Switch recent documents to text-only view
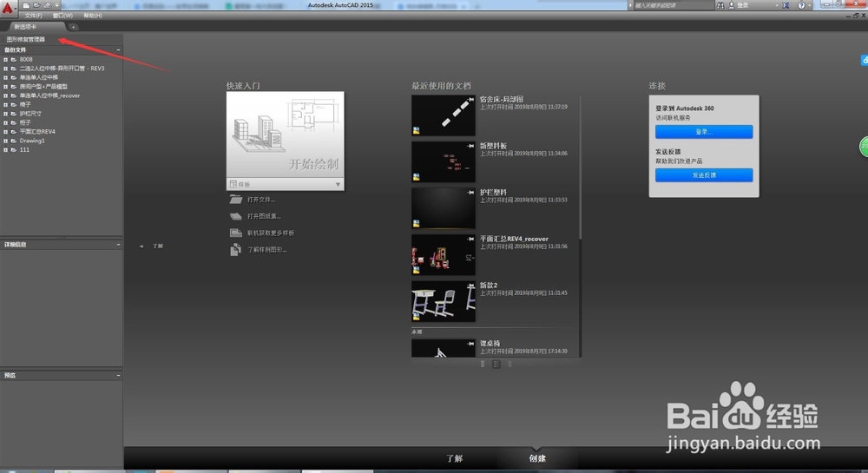Viewport: 868px width, 473px height. pos(510,364)
